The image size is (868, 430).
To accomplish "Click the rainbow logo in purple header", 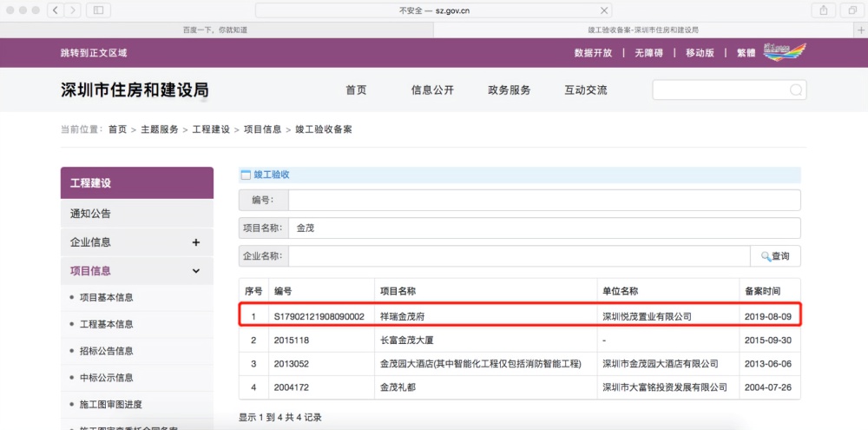I will tap(784, 52).
